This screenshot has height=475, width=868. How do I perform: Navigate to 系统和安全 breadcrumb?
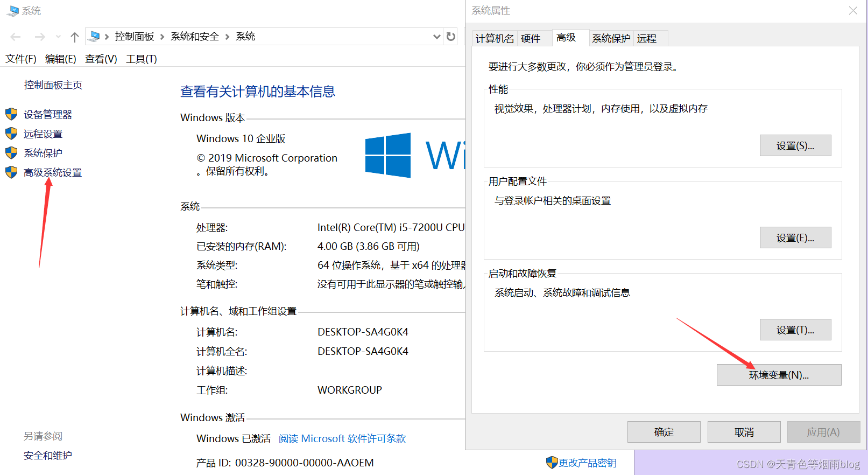[195, 36]
